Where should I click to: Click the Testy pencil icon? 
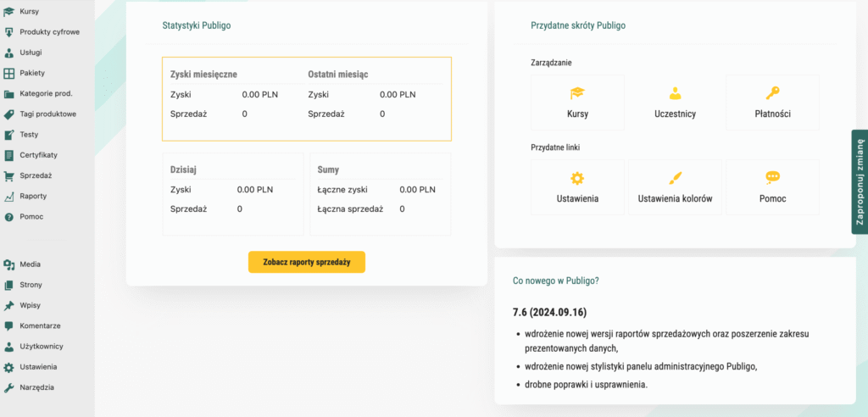[x=8, y=135]
